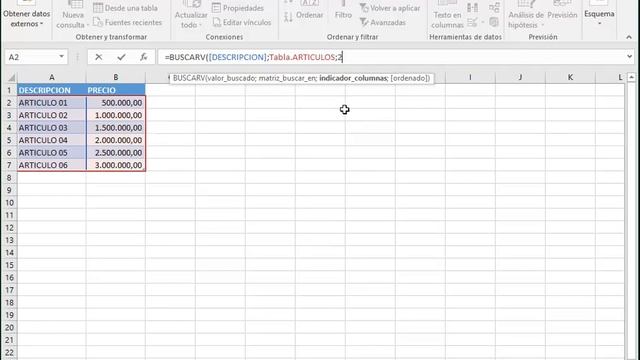Open the Análisis de hipótesis dropdown

tap(526, 16)
